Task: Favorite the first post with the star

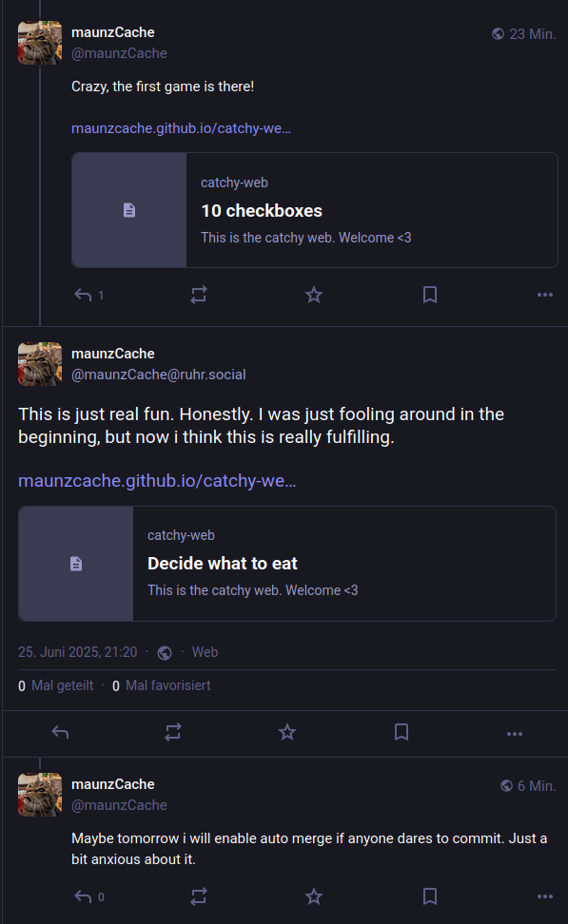Action: click(x=314, y=295)
